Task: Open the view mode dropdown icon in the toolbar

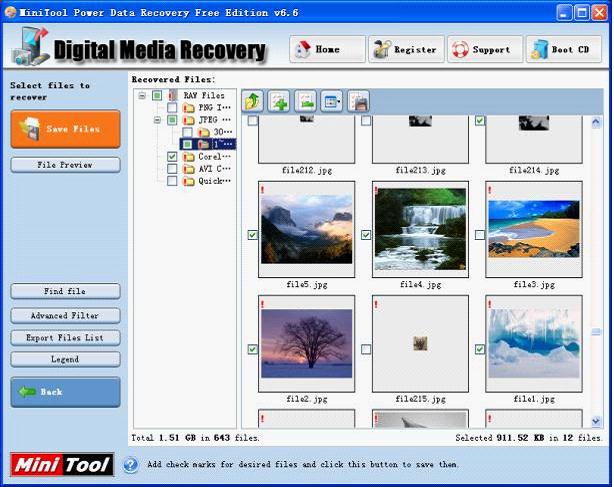Action: click(332, 101)
